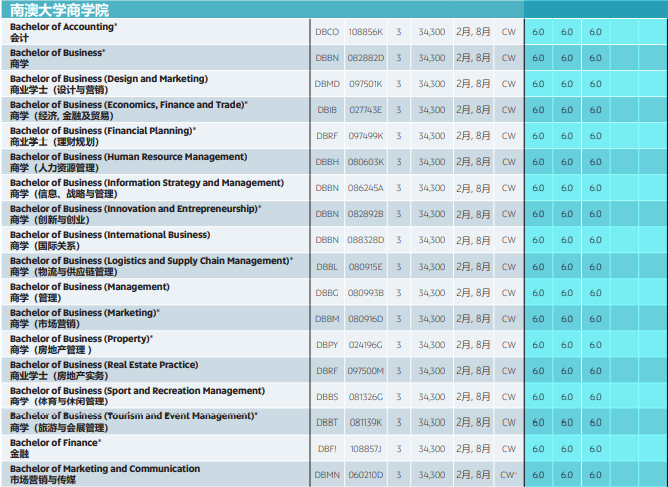Image resolution: width=668 pixels, height=487 pixels.
Task: Select 'Bachelor of Business (Management)'
Action: click(89, 286)
